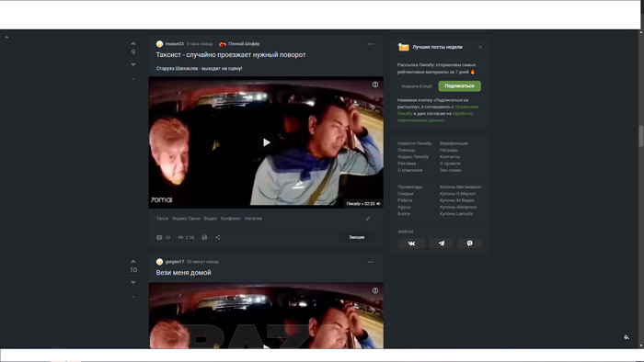
Task: Open comments of the first post
Action: tap(163, 237)
